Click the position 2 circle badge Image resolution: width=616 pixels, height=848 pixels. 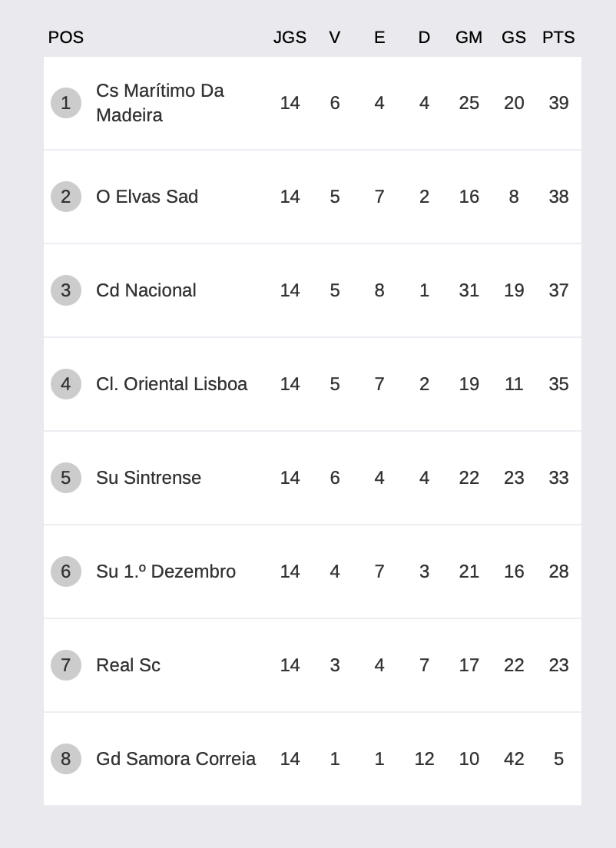[66, 197]
